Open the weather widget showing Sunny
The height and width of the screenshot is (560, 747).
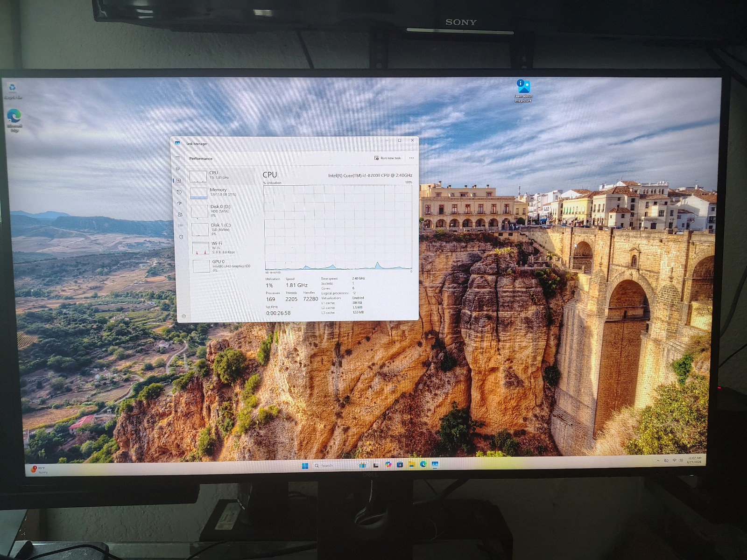point(39,469)
